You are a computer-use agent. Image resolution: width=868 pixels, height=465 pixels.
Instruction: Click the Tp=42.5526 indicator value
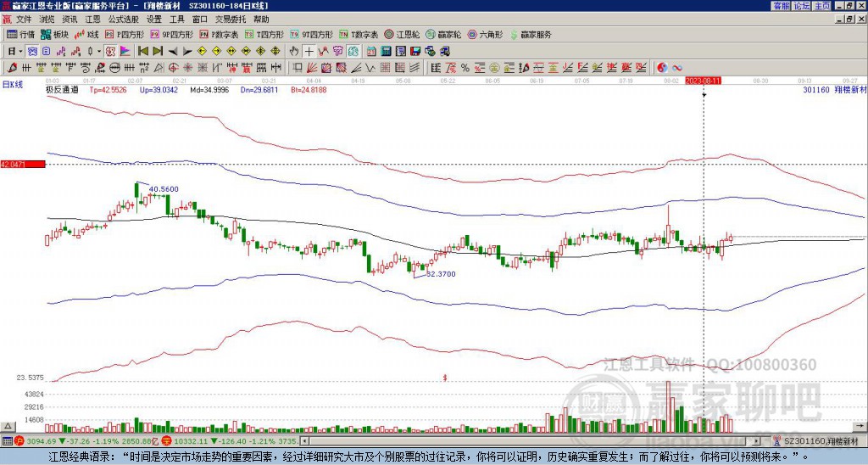108,89
